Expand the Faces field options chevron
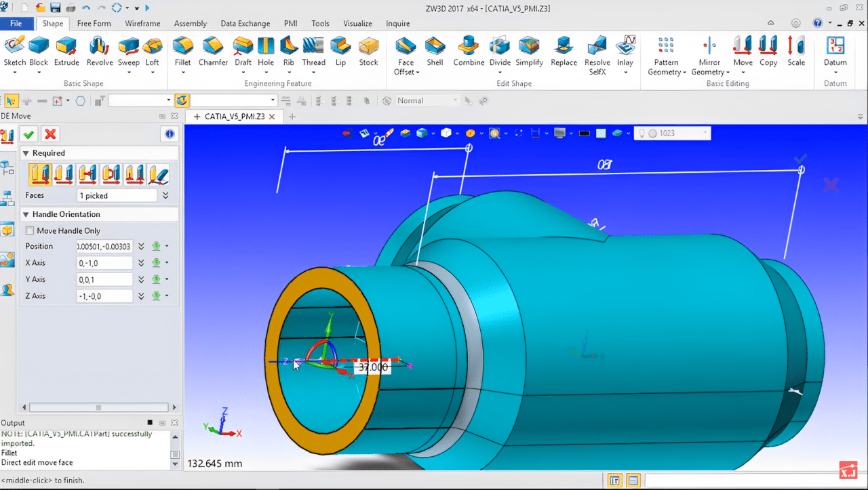The image size is (868, 490). point(165,195)
